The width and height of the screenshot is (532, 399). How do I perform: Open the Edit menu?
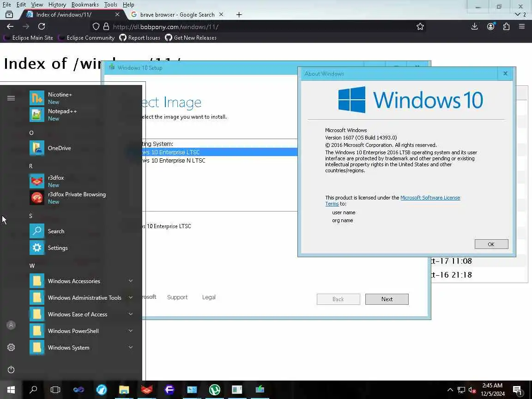(21, 5)
